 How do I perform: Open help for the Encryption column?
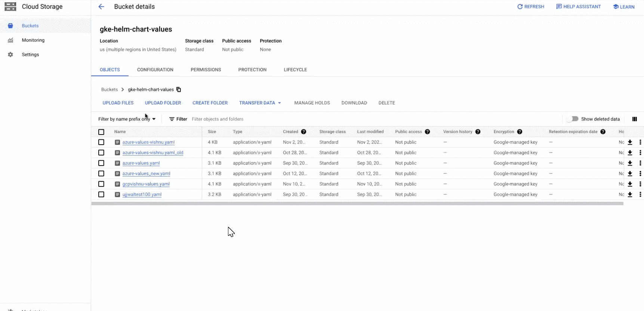[520, 132]
